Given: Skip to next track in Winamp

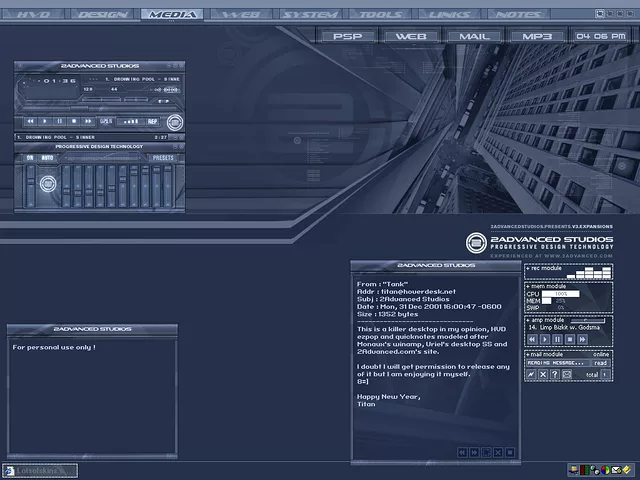Looking at the screenshot, I should [x=88, y=121].
